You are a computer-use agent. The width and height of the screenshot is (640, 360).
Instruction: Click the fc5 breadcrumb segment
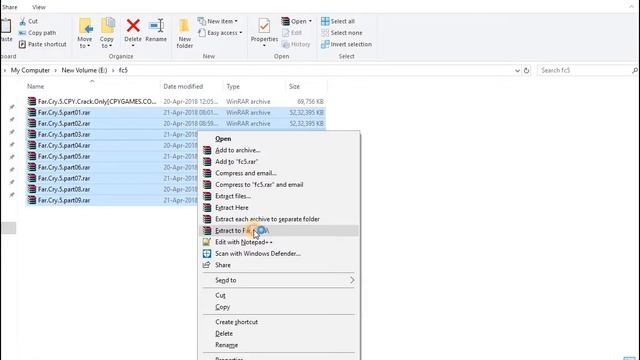(x=123, y=70)
